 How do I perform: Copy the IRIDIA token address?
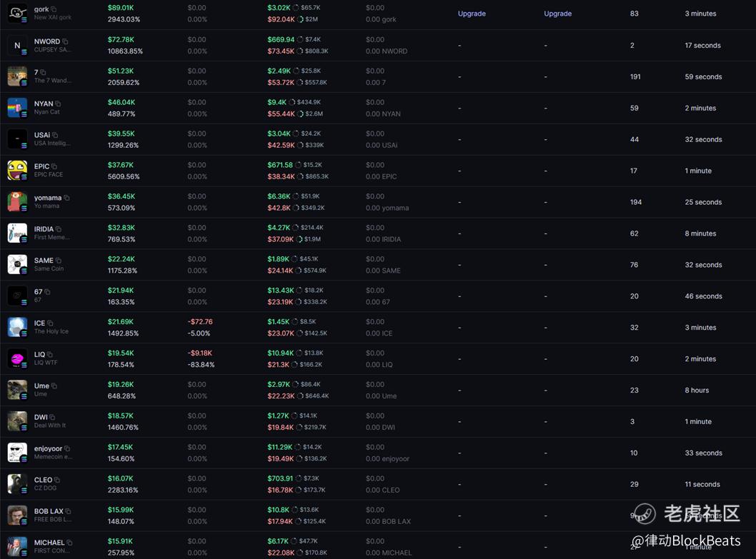(59, 229)
